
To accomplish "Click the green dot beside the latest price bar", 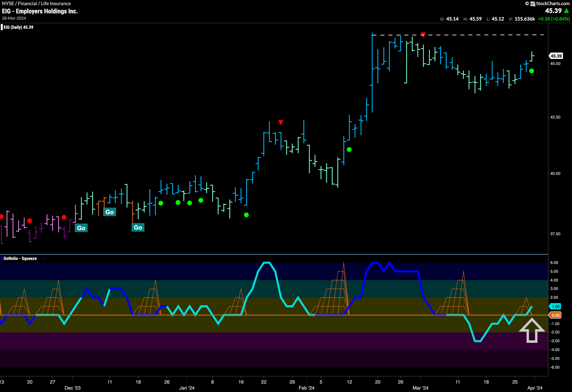I will (x=532, y=71).
